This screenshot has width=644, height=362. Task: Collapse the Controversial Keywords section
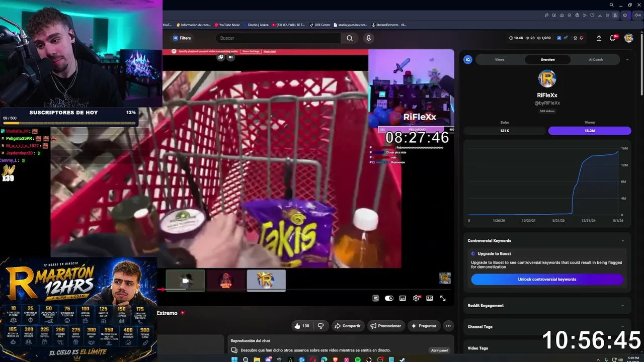click(623, 241)
